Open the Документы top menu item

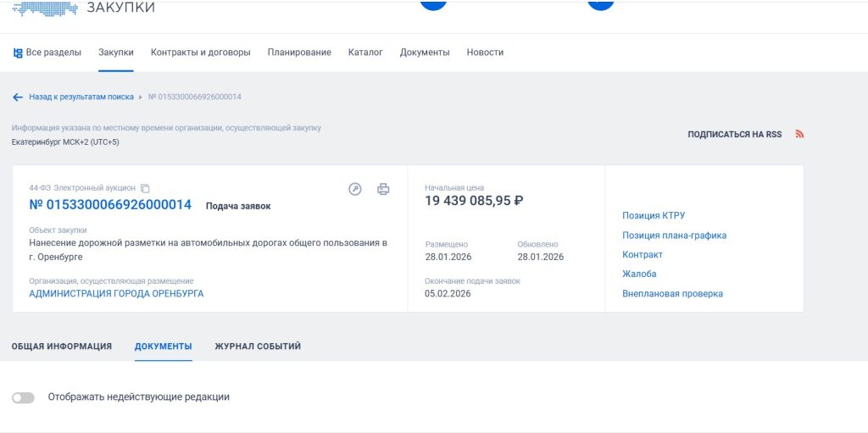click(x=425, y=53)
